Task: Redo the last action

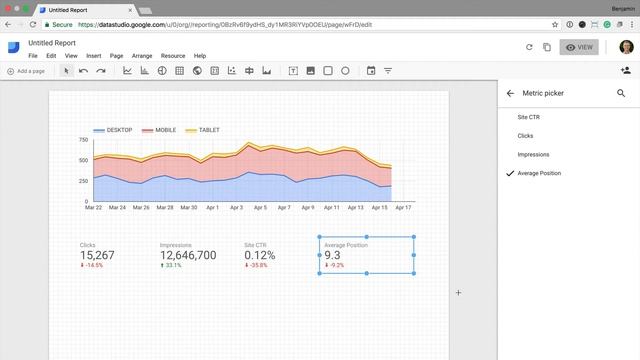Action: click(x=101, y=71)
